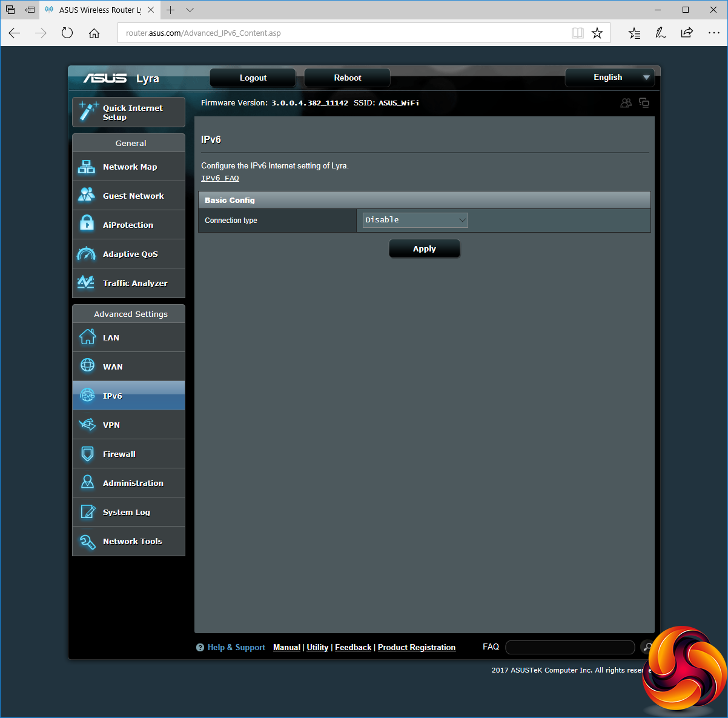Click the ASUS_WiFi SSID link
The height and width of the screenshot is (718, 728).
(399, 103)
